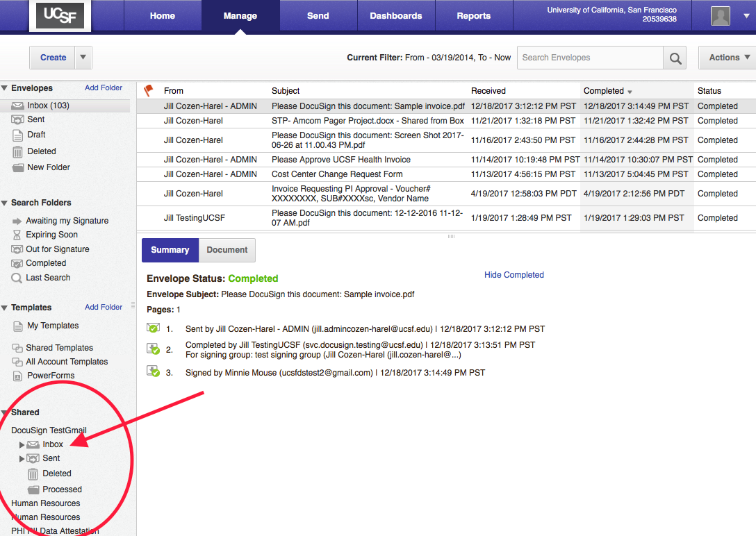Sort by the Received column header
The width and height of the screenshot is (756, 536).
tap(488, 90)
